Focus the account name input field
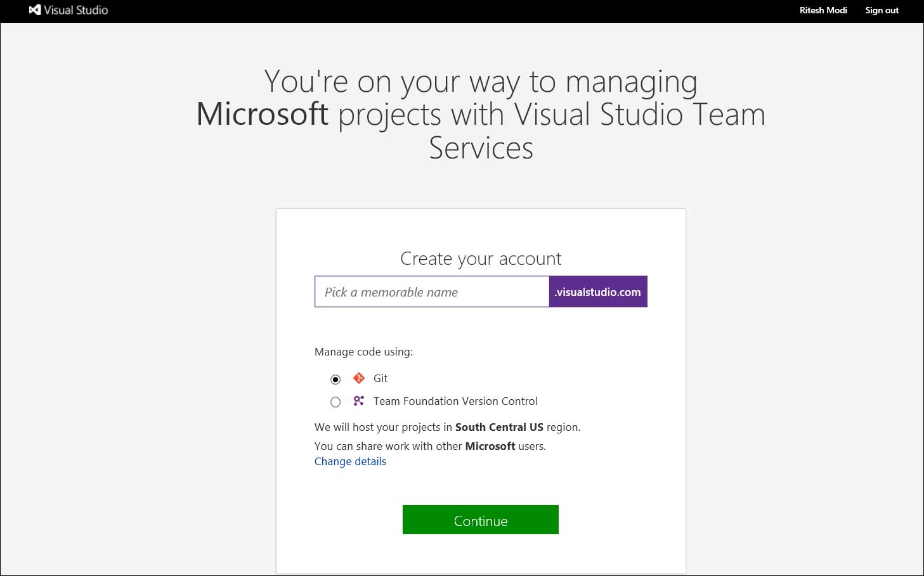Viewport: 924px width, 576px height. tap(431, 292)
